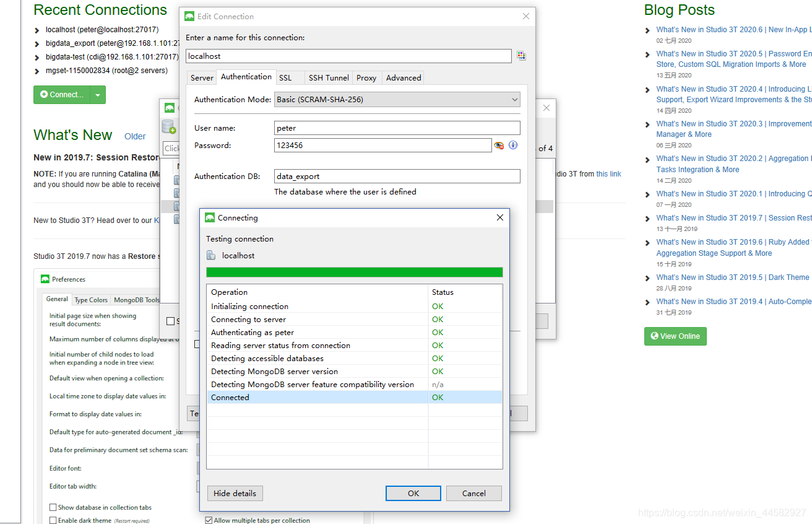
Task: Open the Connect button dropdown arrow
Action: coord(98,95)
